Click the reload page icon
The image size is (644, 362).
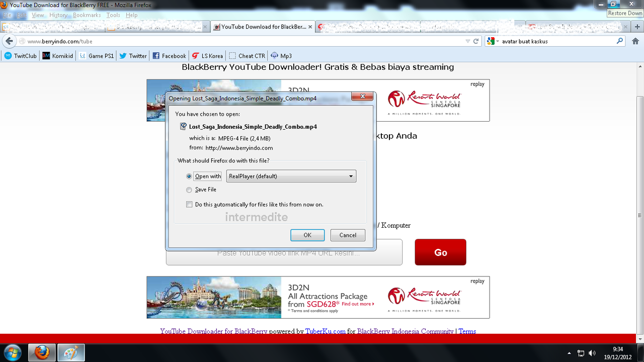(476, 41)
